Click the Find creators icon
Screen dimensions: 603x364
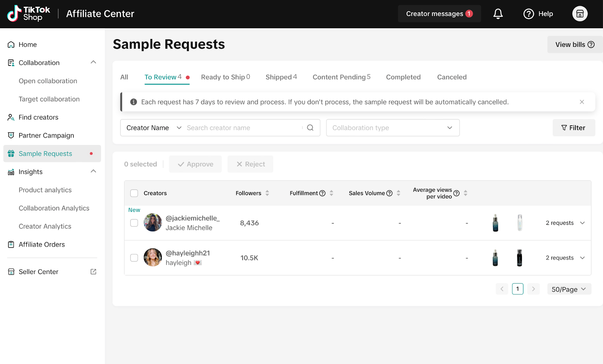[x=11, y=117]
